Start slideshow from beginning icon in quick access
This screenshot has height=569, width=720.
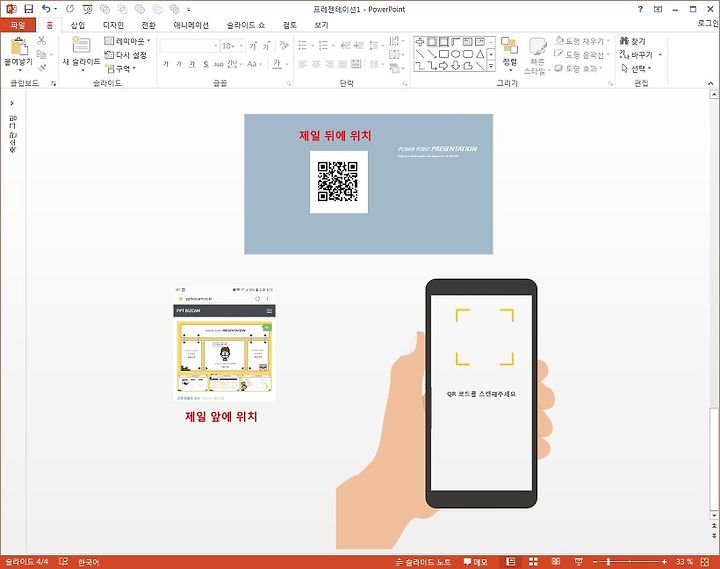[x=87, y=9]
